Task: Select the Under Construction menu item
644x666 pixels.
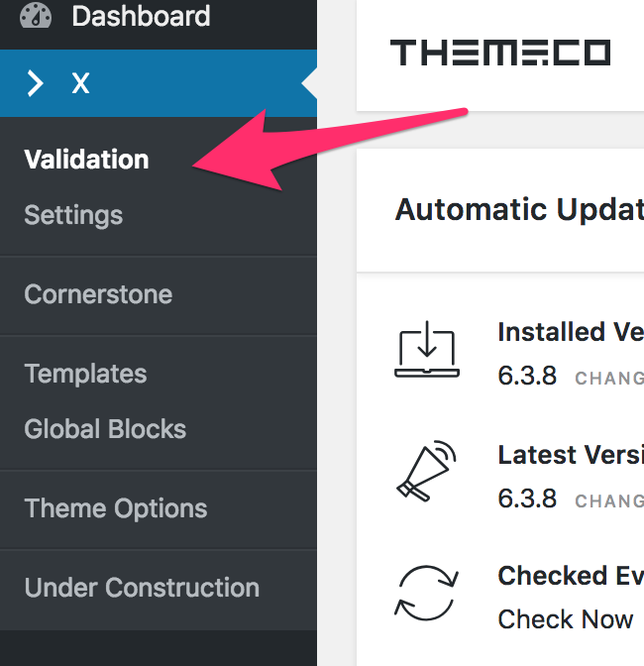Action: point(142,587)
